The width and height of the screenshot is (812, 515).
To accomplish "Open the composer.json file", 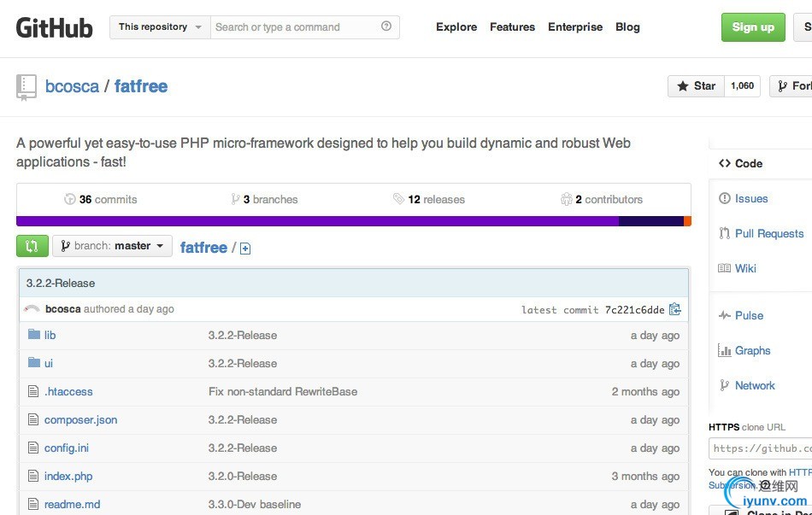I will [x=81, y=419].
